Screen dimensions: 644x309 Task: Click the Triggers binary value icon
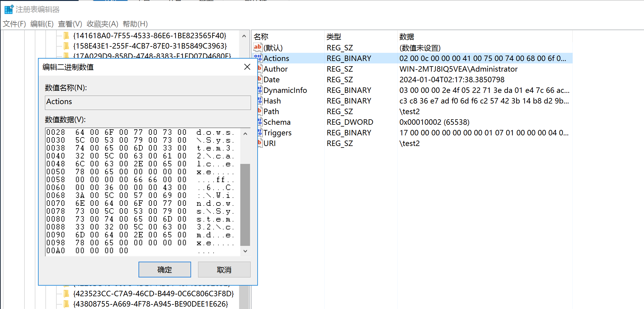(x=260, y=132)
